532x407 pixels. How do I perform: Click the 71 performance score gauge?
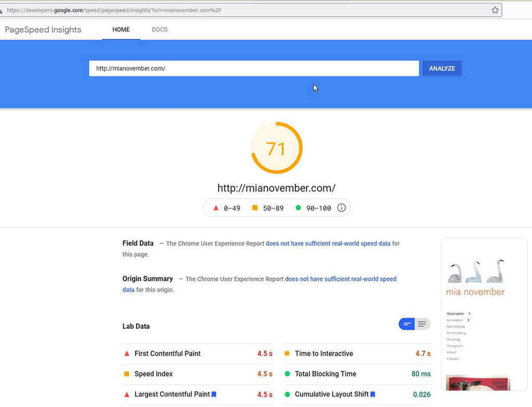pos(276,148)
